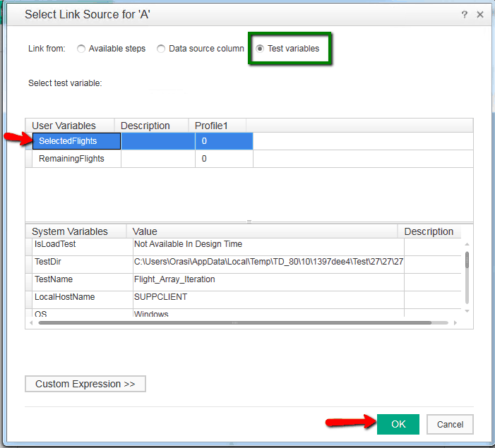Click the System Variables column header
Screen dimensions: 495x448
[76, 231]
